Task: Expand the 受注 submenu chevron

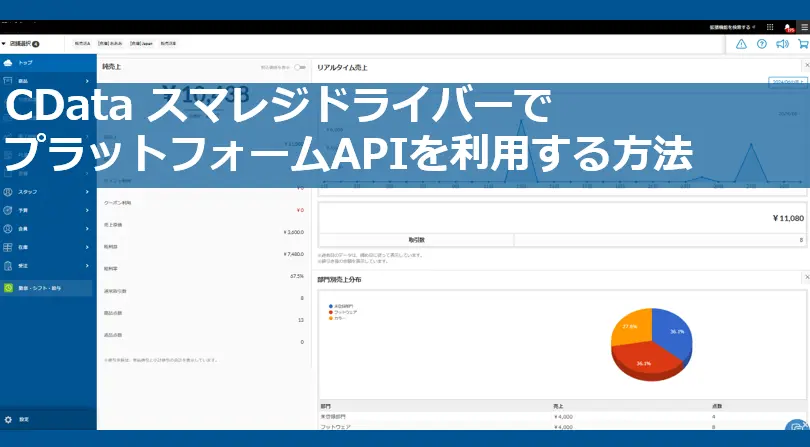Action: [87, 266]
